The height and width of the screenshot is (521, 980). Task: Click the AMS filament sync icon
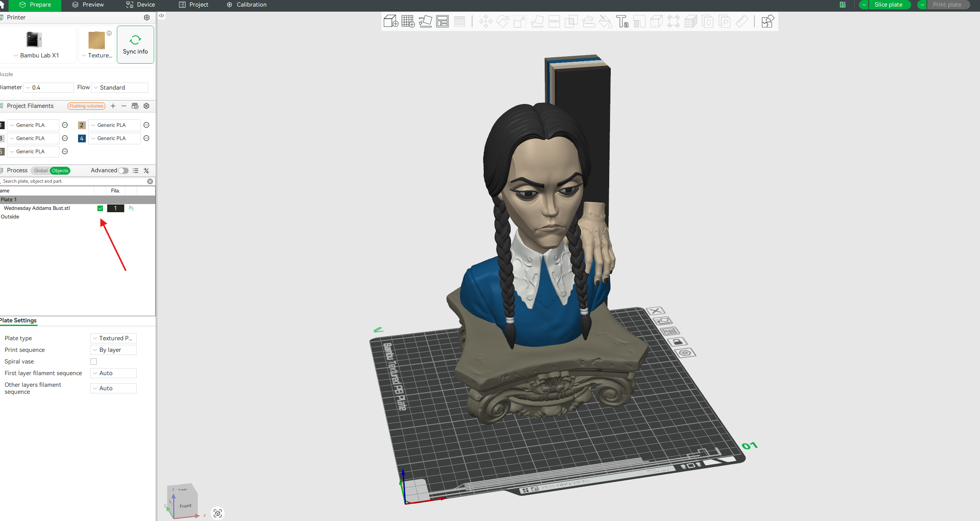coord(135,106)
